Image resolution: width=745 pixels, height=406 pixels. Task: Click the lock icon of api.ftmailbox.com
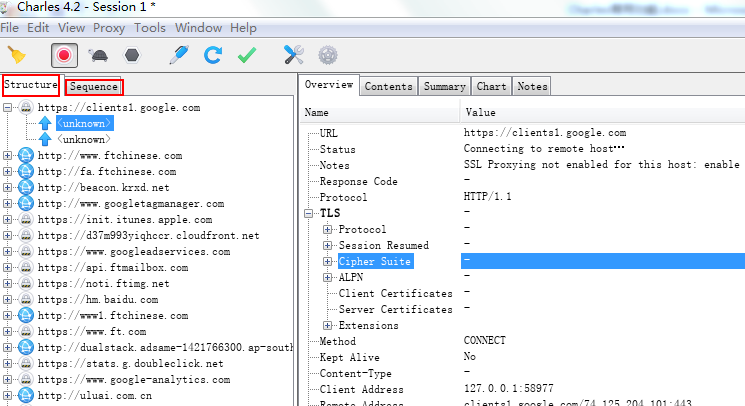[x=26, y=267]
